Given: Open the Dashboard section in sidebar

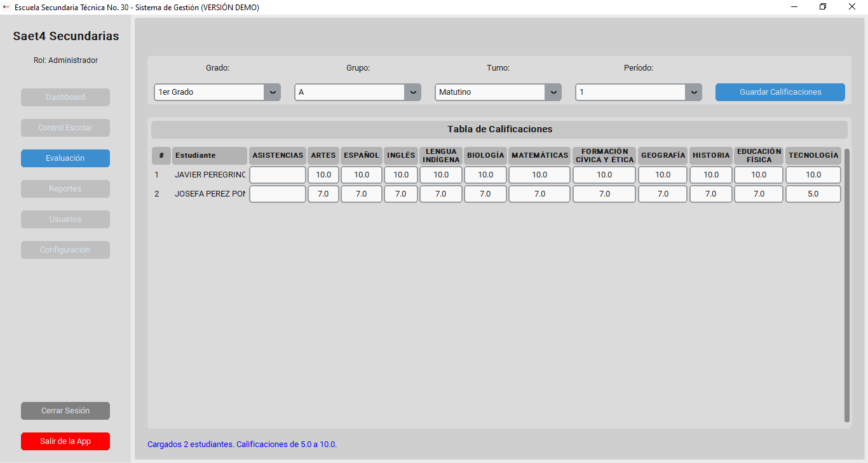Looking at the screenshot, I should 65,97.
